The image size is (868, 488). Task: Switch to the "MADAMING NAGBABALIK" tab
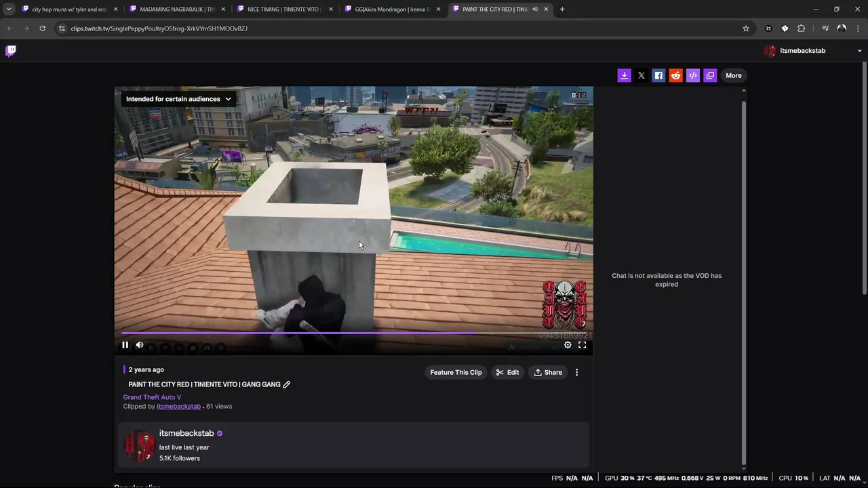(176, 9)
